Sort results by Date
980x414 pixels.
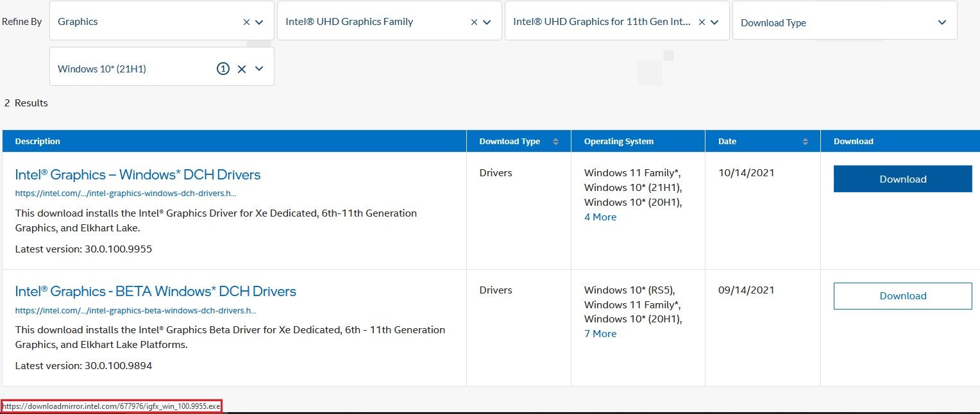pyautogui.click(x=806, y=140)
